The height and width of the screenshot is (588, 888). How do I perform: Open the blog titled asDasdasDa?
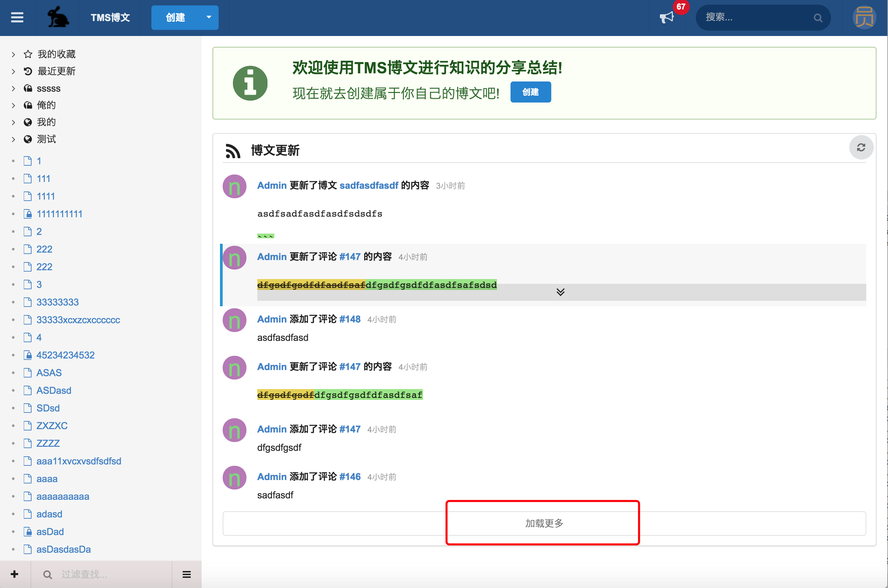[63, 549]
